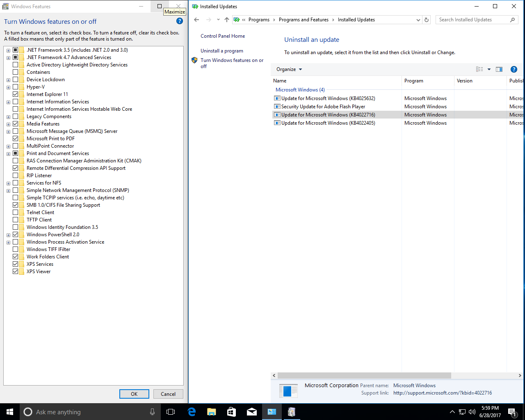Show the preview pane icon
The height and width of the screenshot is (420, 525).
click(x=499, y=69)
